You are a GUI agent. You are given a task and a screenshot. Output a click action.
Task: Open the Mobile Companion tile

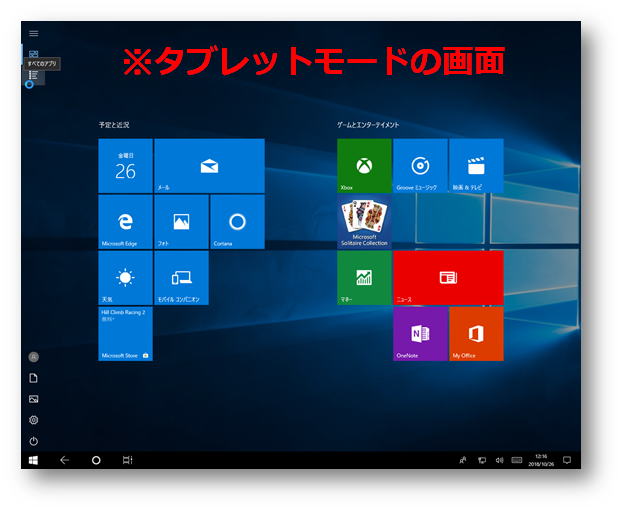tap(181, 278)
